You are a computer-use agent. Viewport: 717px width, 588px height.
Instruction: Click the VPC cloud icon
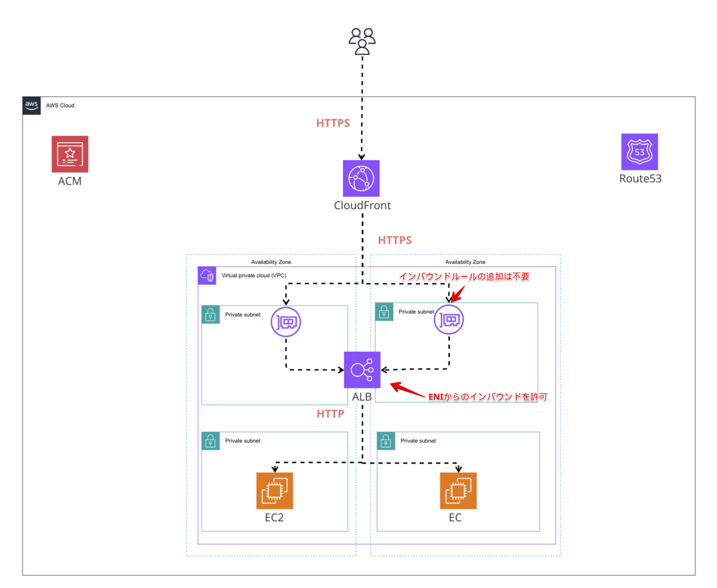pyautogui.click(x=208, y=276)
